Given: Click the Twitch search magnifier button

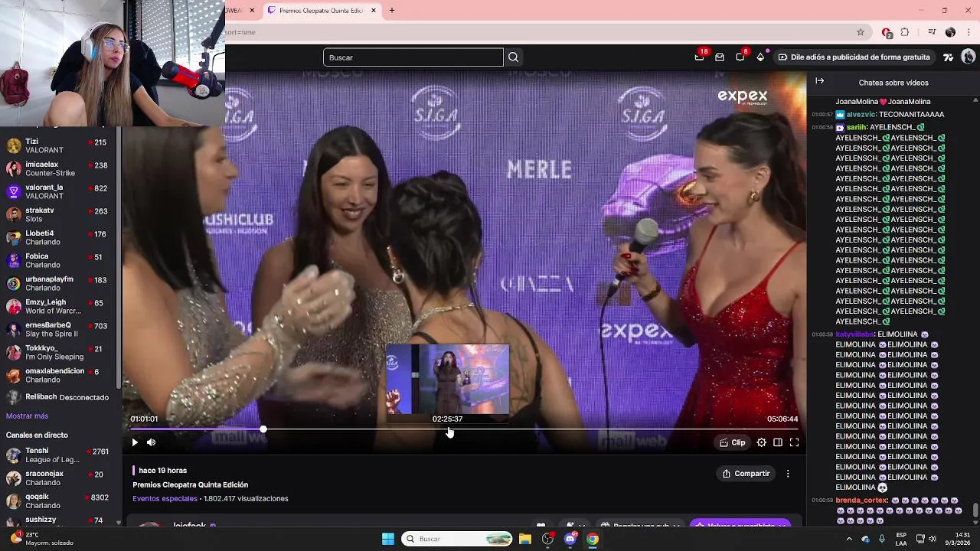Looking at the screenshot, I should click(514, 57).
